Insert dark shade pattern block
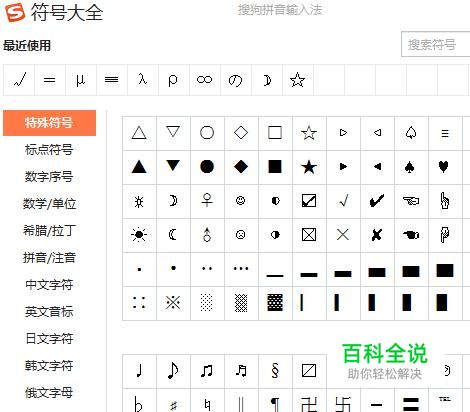Screen dimensions: 470x412 (x=275, y=303)
